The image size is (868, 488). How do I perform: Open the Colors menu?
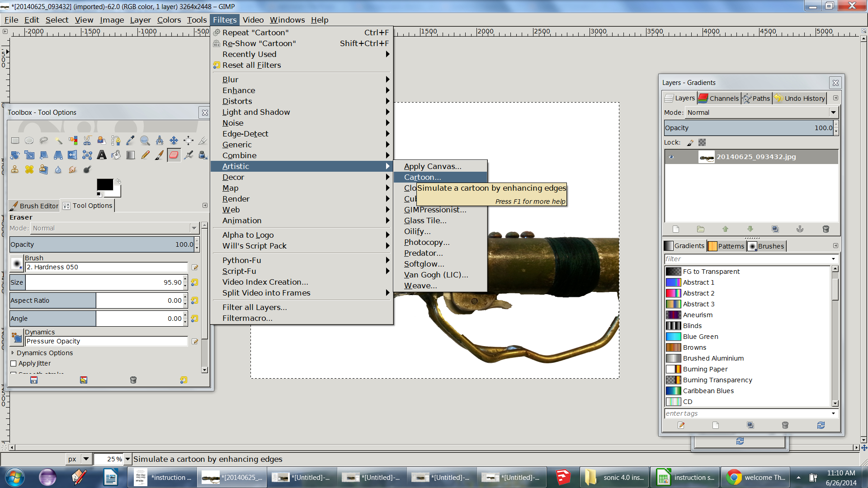click(169, 20)
